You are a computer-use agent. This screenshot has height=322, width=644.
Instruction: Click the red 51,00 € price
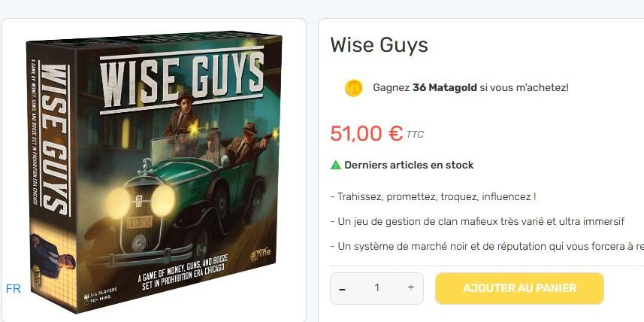[367, 133]
